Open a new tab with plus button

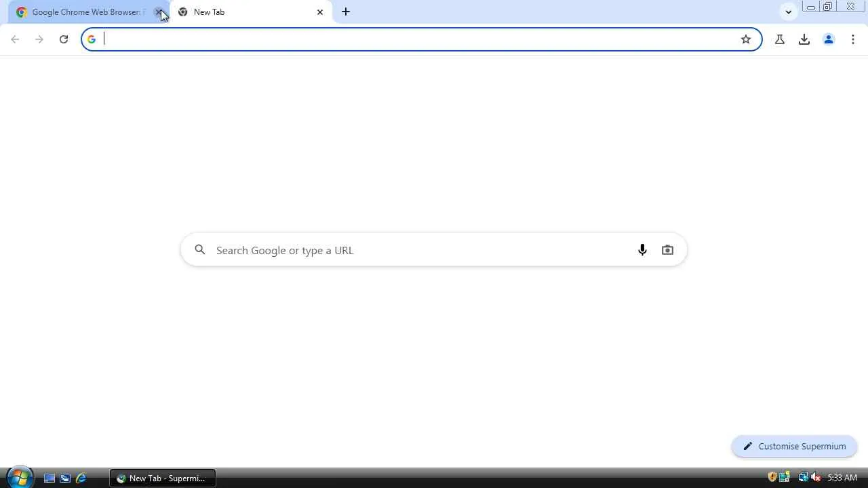tap(346, 12)
